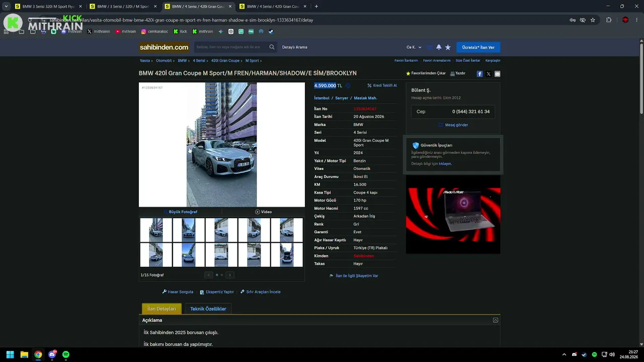Screen dimensions: 644x362
Task: Click the Favori İlanlarım link
Action: (406, 60)
